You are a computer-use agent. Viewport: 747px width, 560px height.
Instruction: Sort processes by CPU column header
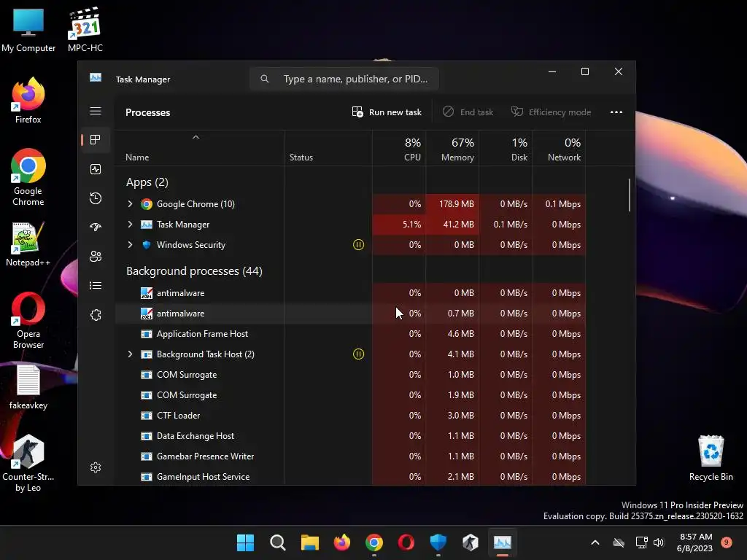pyautogui.click(x=399, y=149)
